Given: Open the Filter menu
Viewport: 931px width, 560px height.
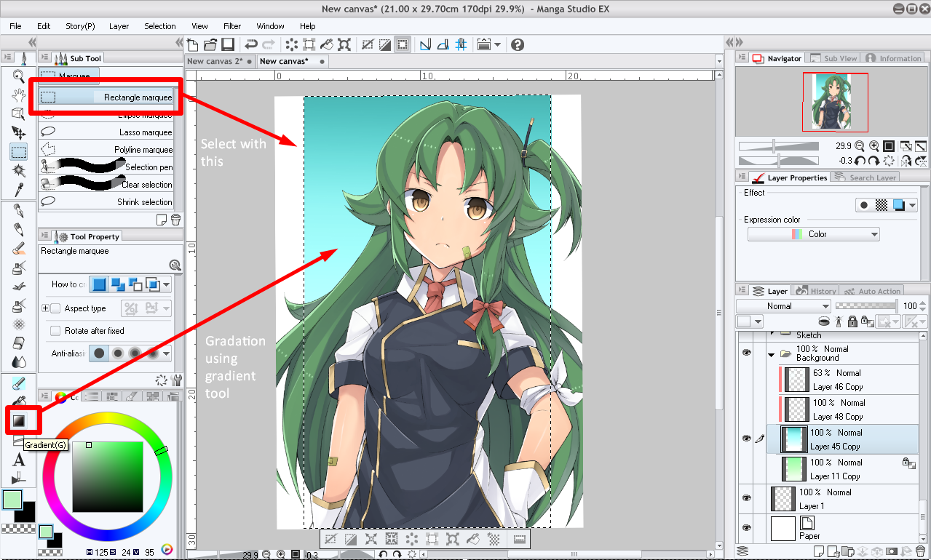Looking at the screenshot, I should point(232,26).
